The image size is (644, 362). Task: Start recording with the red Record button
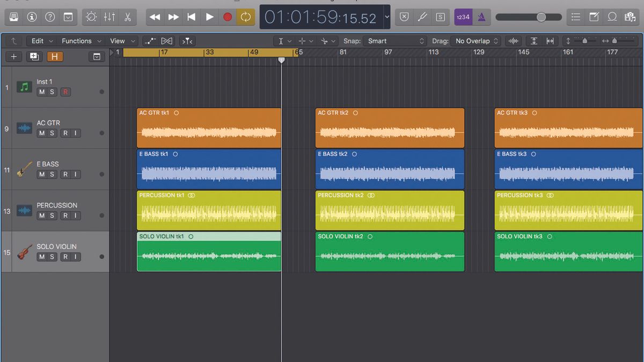(227, 17)
